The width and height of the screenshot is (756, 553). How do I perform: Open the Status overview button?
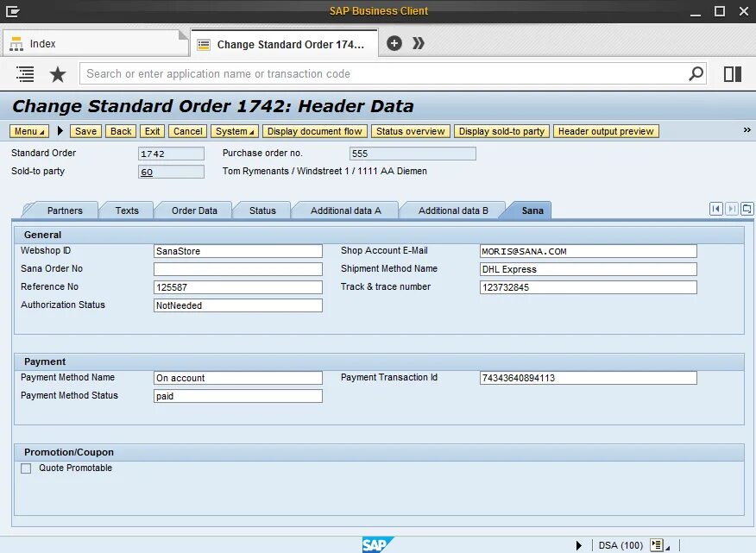coord(411,131)
